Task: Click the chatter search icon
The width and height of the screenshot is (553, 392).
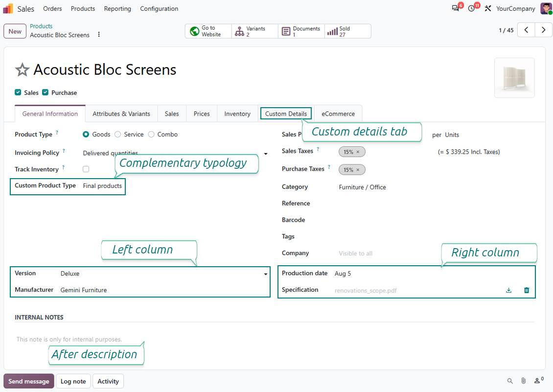Action: tap(510, 381)
